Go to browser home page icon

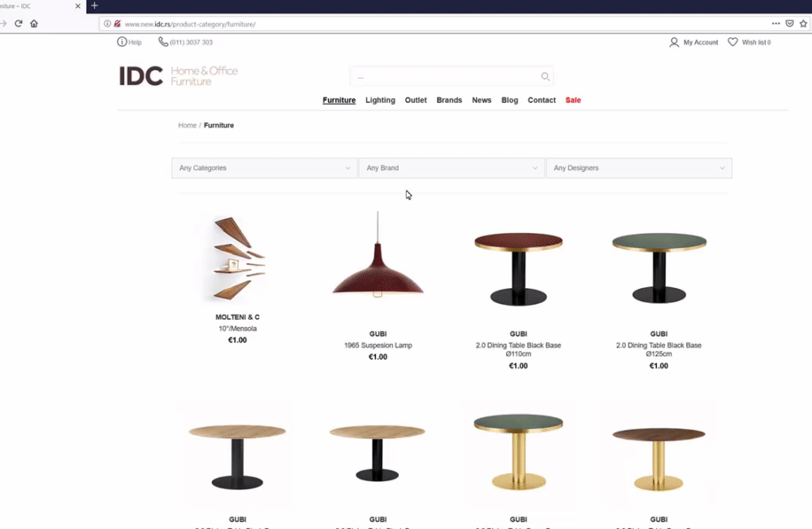click(34, 24)
